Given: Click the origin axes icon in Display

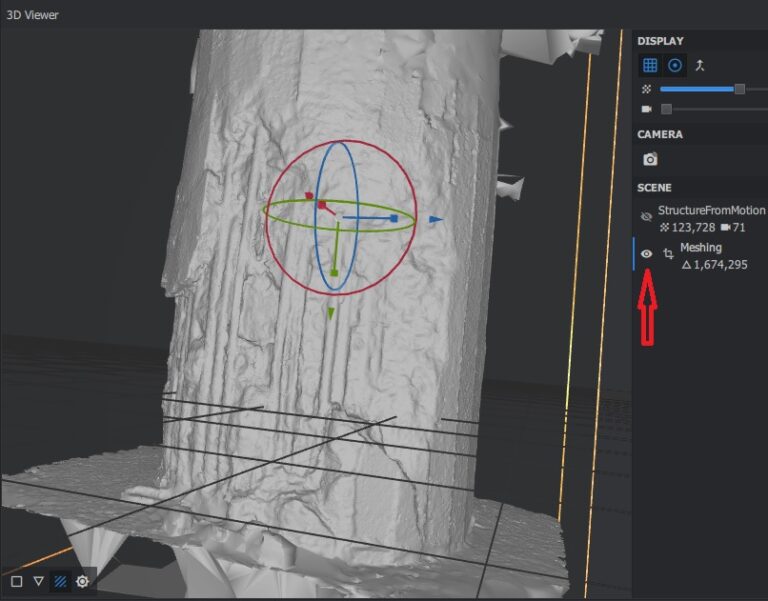Looking at the screenshot, I should 701,65.
